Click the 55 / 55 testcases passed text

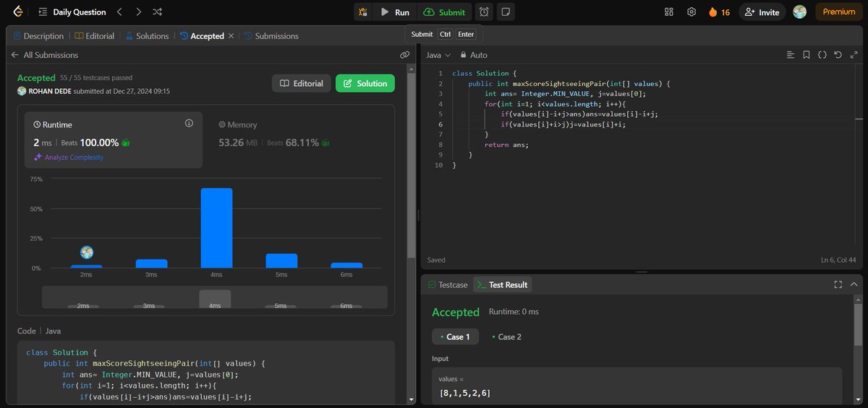(96, 77)
